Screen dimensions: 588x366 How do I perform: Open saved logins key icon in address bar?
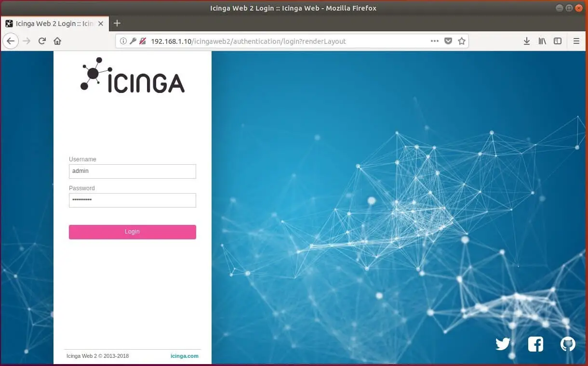point(133,41)
